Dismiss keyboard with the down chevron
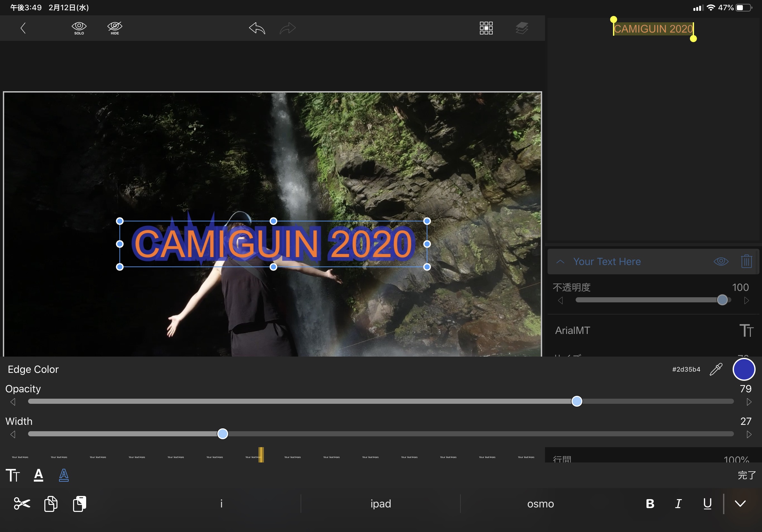The width and height of the screenshot is (762, 532). 740,504
